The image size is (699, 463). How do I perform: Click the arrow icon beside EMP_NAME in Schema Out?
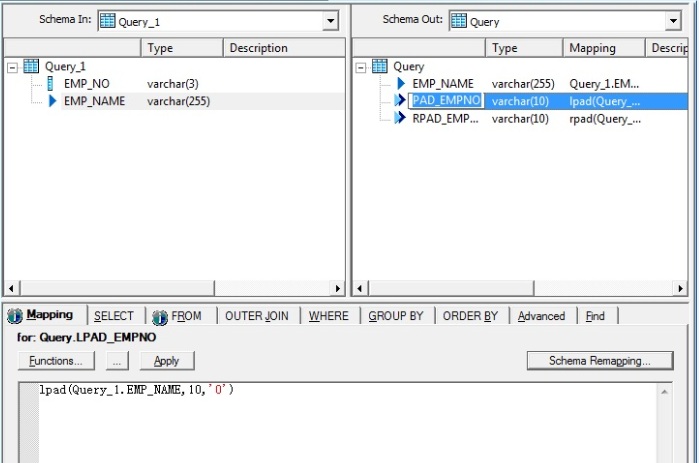tap(401, 83)
